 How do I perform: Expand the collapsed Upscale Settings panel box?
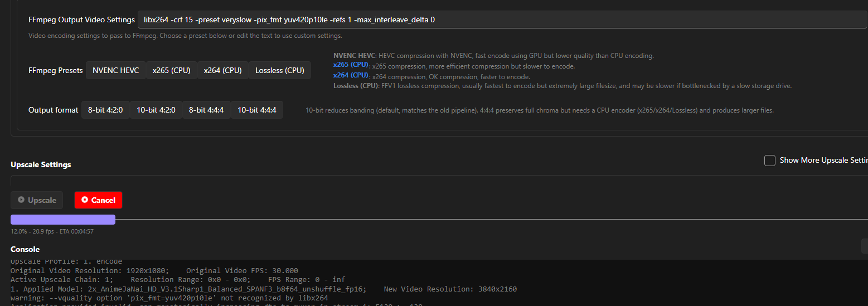[x=439, y=180]
